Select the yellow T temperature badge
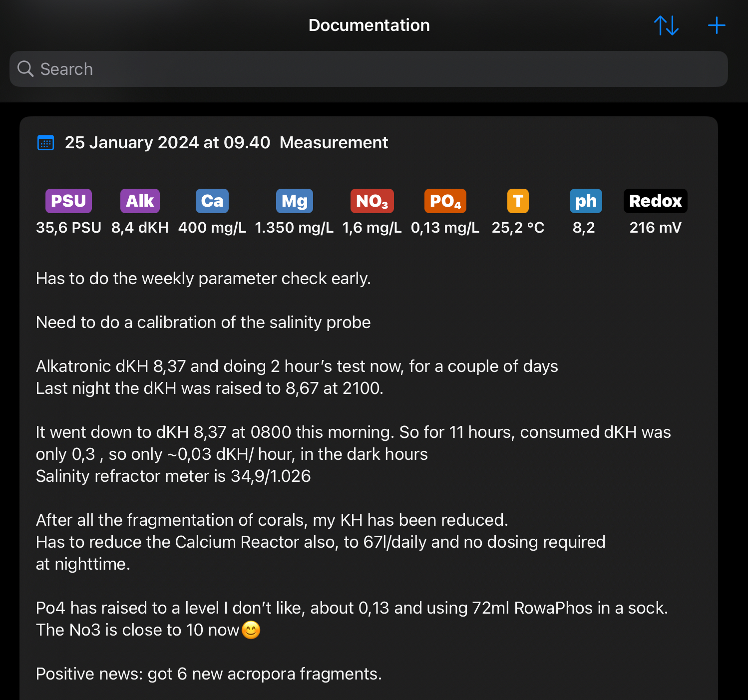This screenshot has height=700, width=748. pos(518,201)
